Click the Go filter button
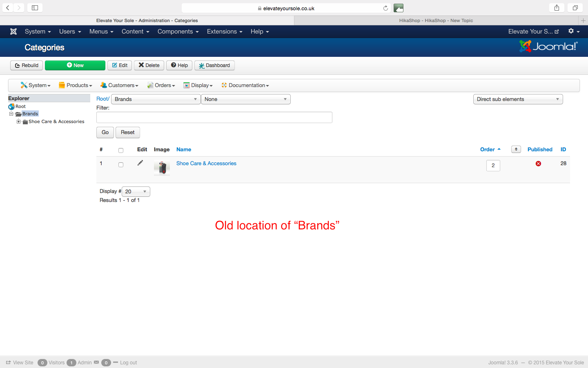 [105, 132]
